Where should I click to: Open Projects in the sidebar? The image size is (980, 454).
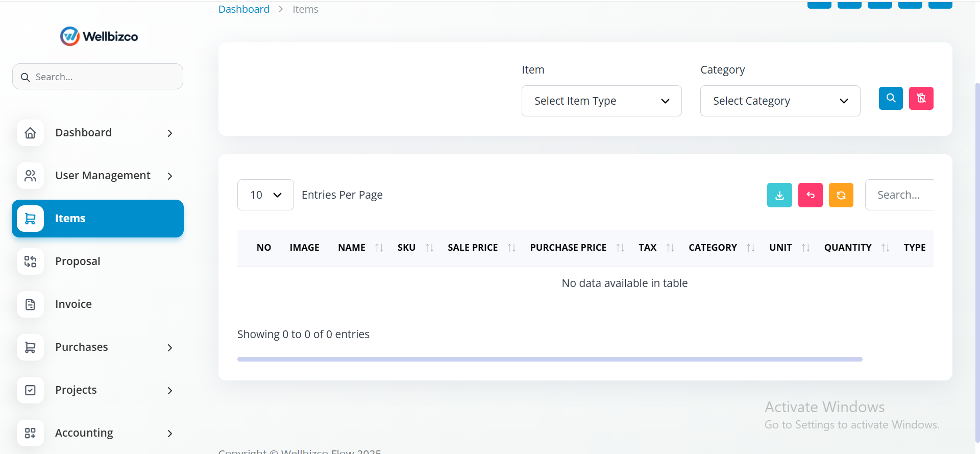click(x=97, y=390)
